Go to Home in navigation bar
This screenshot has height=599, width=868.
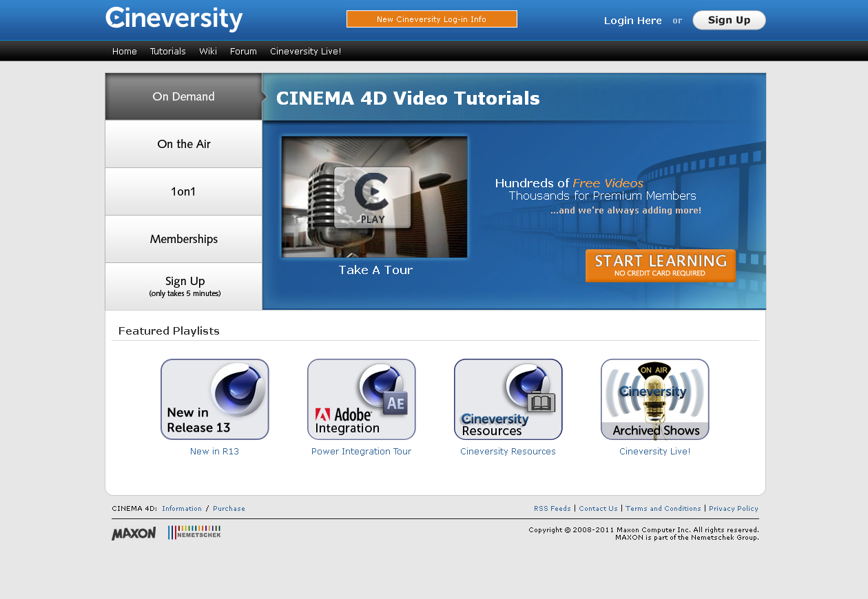[x=125, y=52]
